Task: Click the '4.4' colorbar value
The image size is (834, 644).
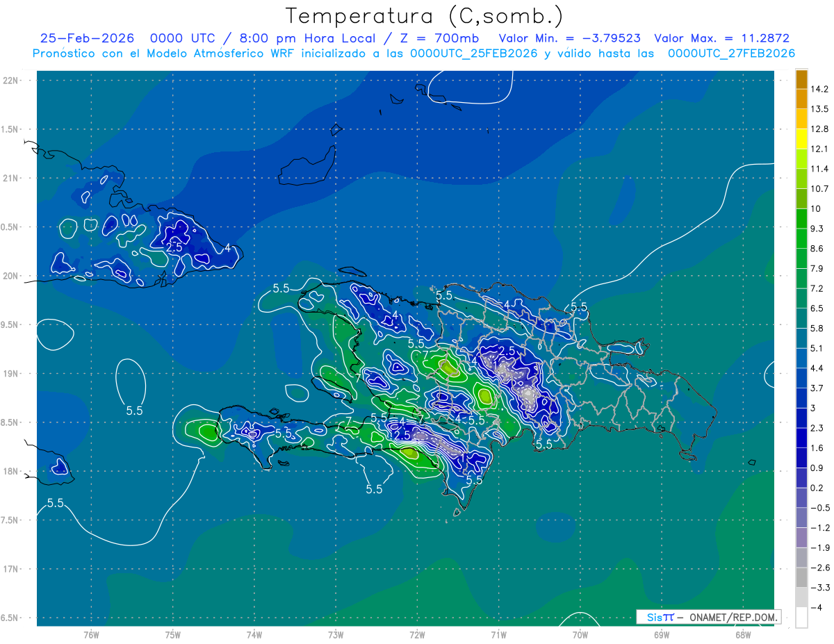Action: (817, 368)
